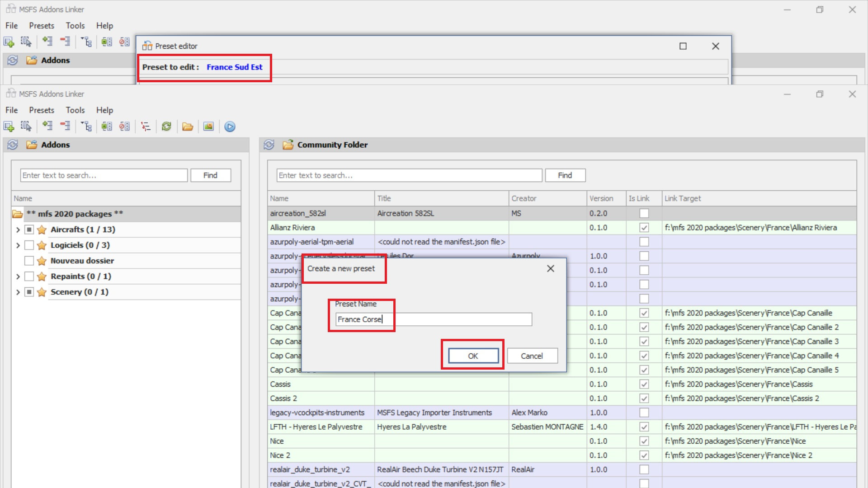Open the Tools menu
The image size is (868, 488).
click(75, 110)
